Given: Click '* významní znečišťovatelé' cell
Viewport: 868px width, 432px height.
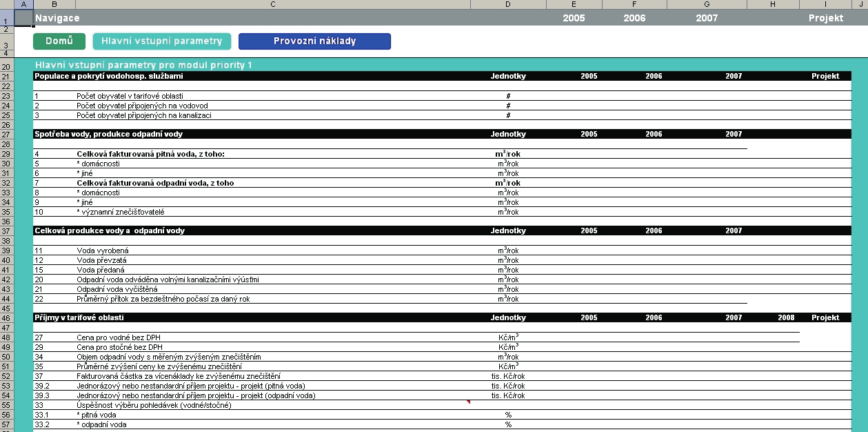Looking at the screenshot, I should [121, 212].
